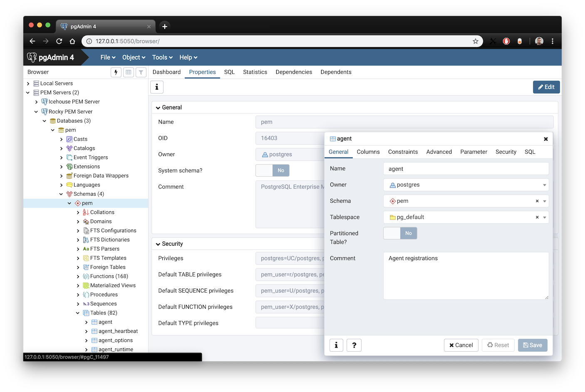This screenshot has width=585, height=392.
Task: Clear the pg_default tablespace selection
Action: 537,217
